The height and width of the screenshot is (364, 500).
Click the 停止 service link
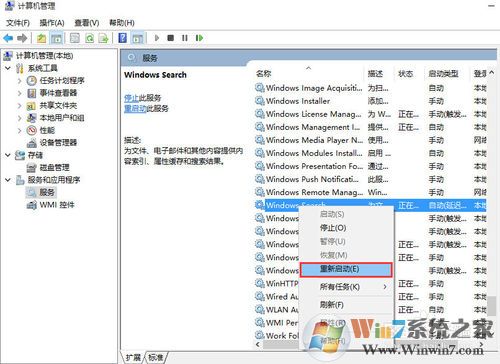[131, 98]
